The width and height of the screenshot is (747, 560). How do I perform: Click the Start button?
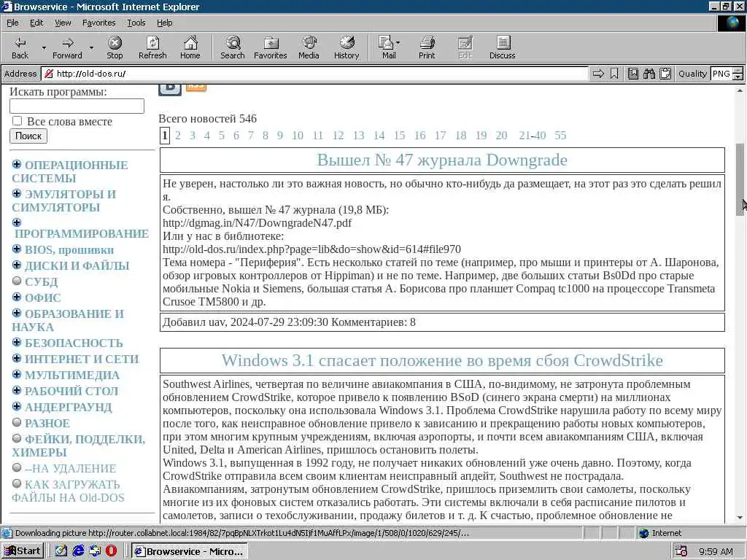[23, 551]
